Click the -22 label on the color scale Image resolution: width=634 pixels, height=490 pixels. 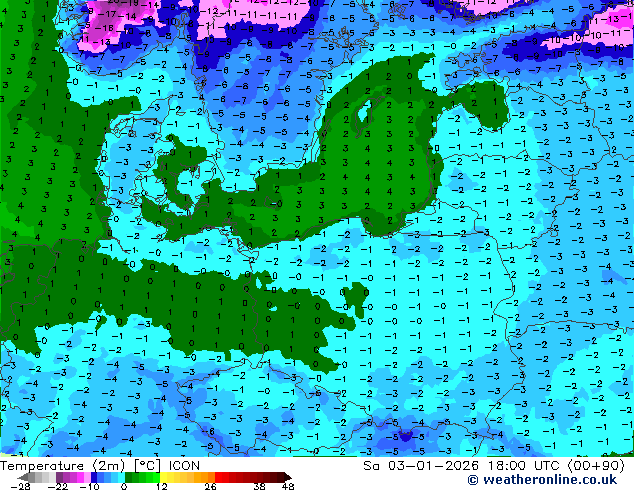click(x=58, y=486)
